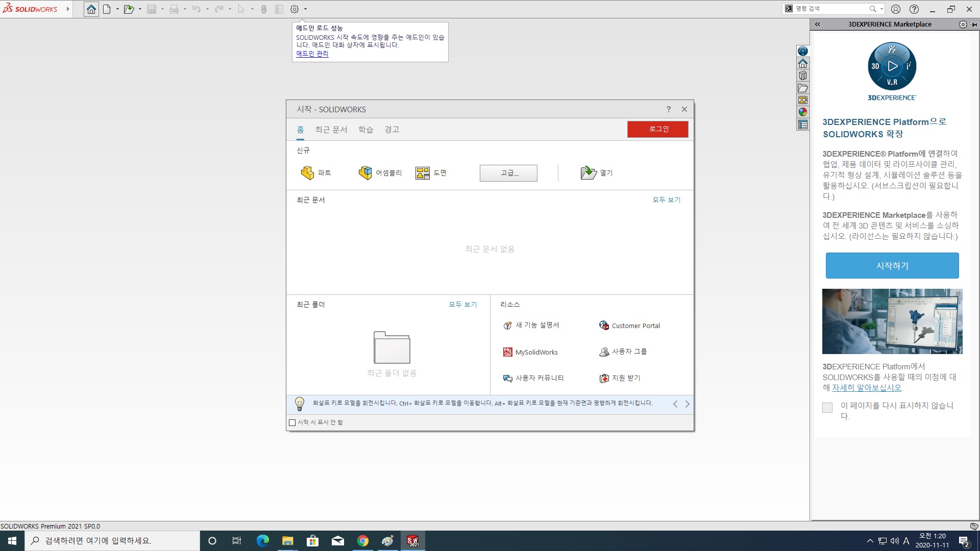Screen dimensions: 980x551
Task: Click the Home (Welcome) toolbar icon
Action: 91,9
